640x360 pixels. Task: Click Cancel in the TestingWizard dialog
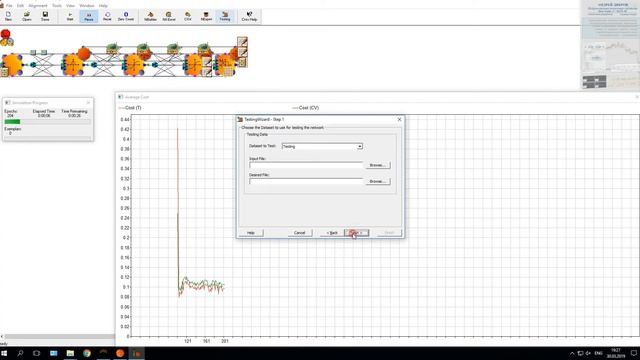pyautogui.click(x=300, y=233)
